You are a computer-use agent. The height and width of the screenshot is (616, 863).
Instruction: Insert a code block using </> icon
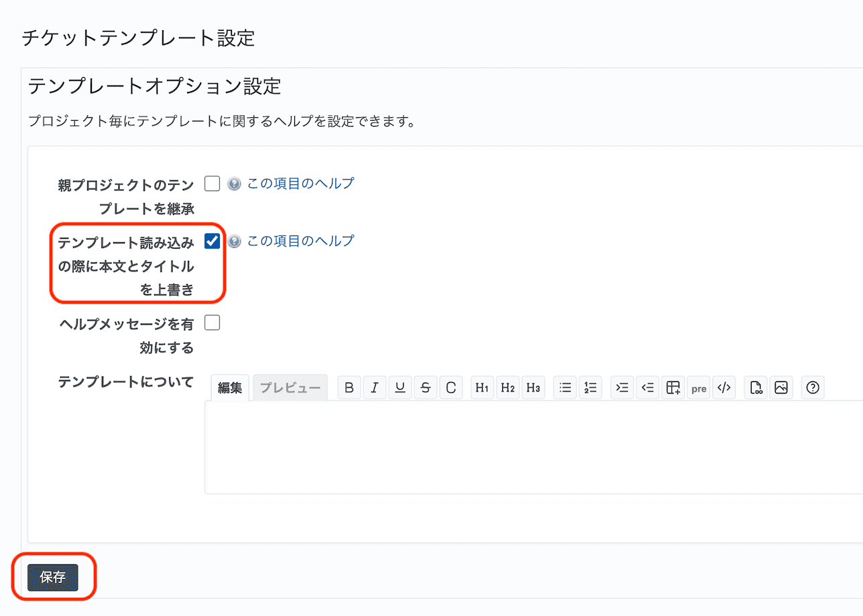click(x=724, y=387)
